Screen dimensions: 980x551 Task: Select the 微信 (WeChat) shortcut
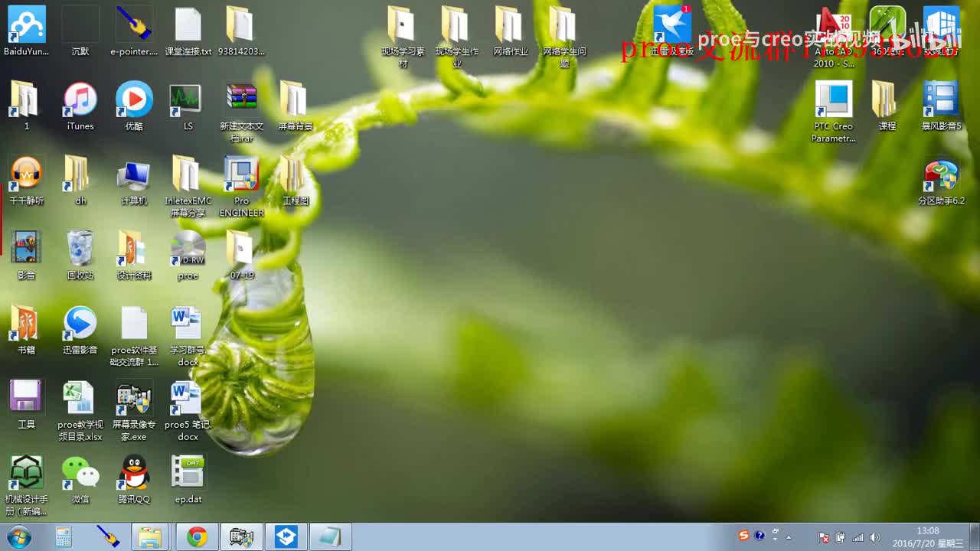[80, 479]
